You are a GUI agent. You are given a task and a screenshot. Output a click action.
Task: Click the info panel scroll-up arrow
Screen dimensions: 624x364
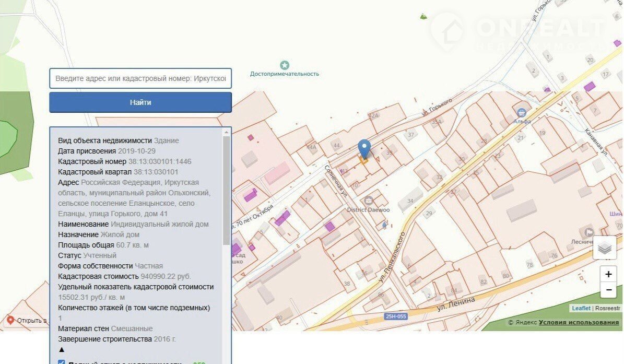click(226, 132)
